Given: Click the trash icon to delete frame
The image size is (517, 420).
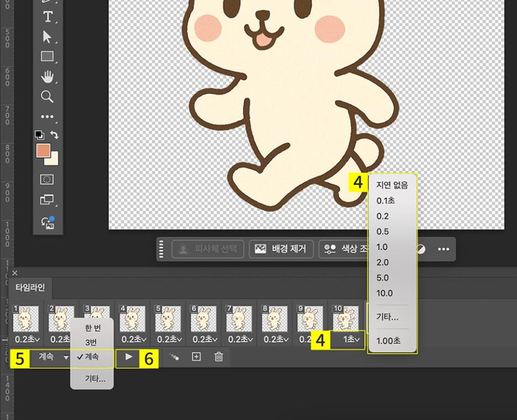Looking at the screenshot, I should pyautogui.click(x=219, y=357).
